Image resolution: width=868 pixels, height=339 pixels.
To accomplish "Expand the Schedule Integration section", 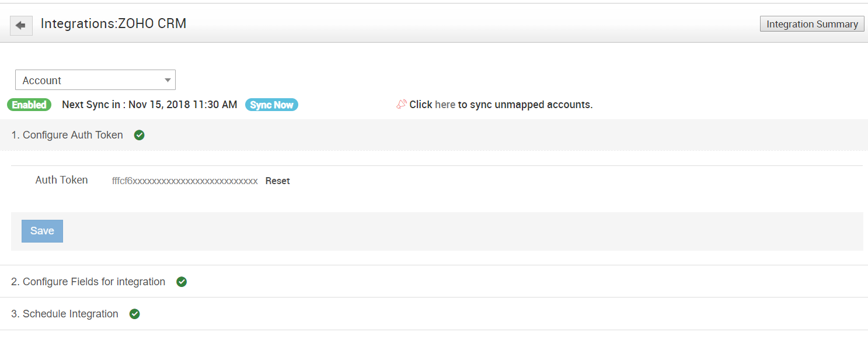I will pyautogui.click(x=434, y=314).
